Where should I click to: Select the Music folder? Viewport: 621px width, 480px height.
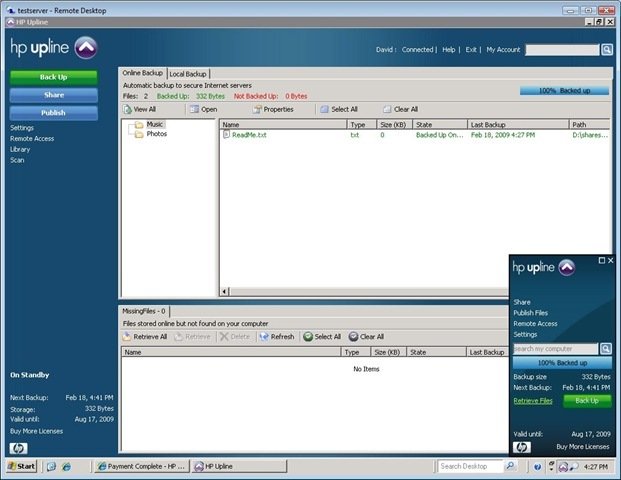(x=149, y=124)
